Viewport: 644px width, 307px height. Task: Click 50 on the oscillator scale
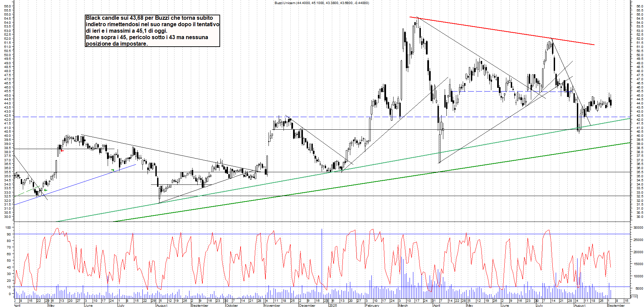click(9, 261)
